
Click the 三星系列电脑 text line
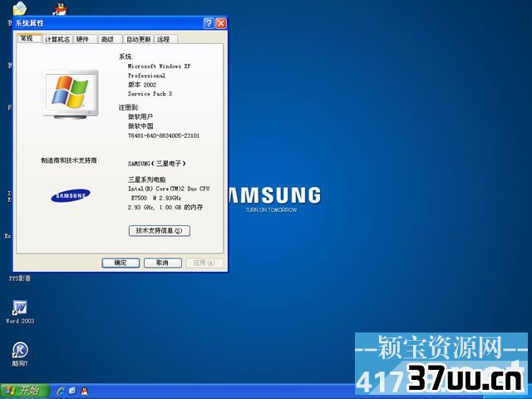tap(146, 180)
